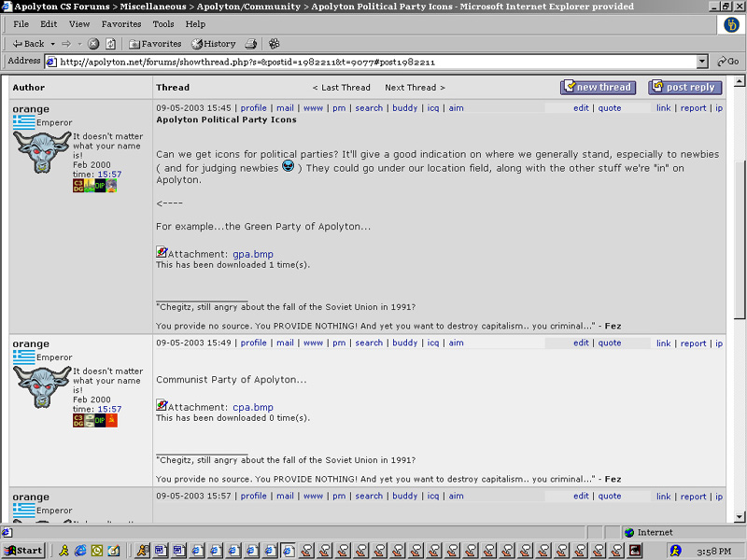The width and height of the screenshot is (747, 560).
Task: Open the Favorites toolbar panel
Action: click(155, 44)
